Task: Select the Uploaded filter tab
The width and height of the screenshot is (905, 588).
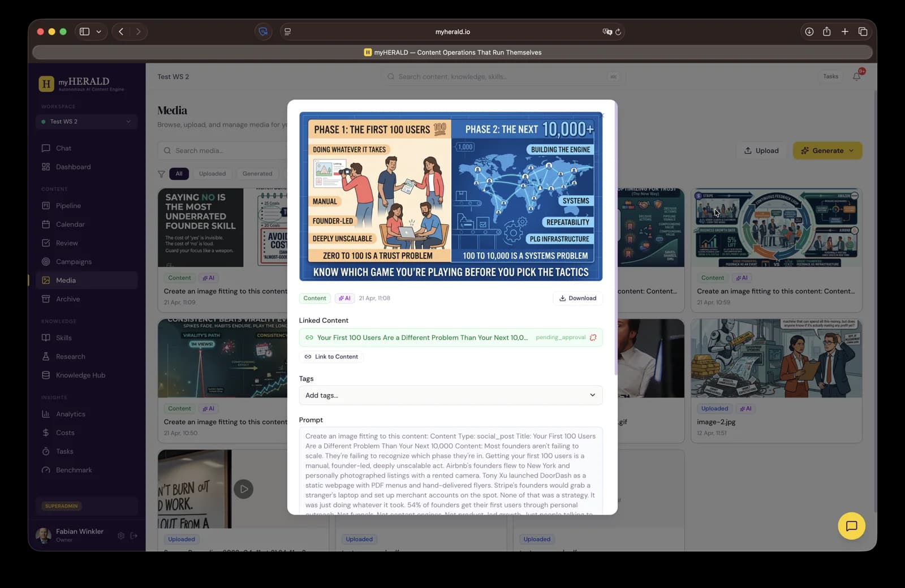Action: tap(212, 174)
